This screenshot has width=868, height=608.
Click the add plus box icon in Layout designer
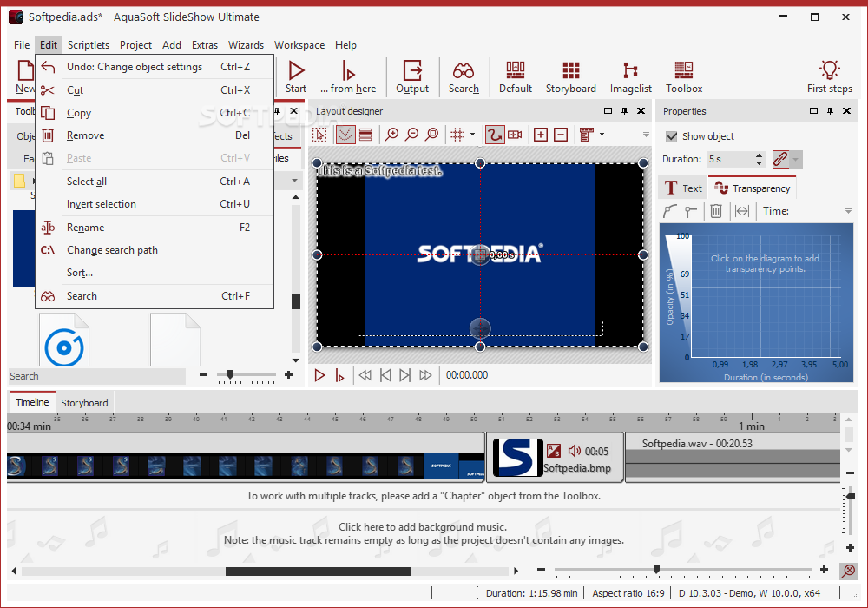coord(540,135)
